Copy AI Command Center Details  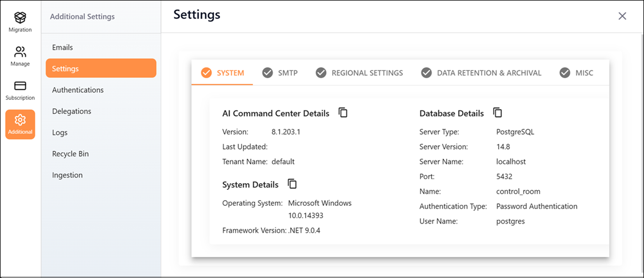[x=343, y=113]
